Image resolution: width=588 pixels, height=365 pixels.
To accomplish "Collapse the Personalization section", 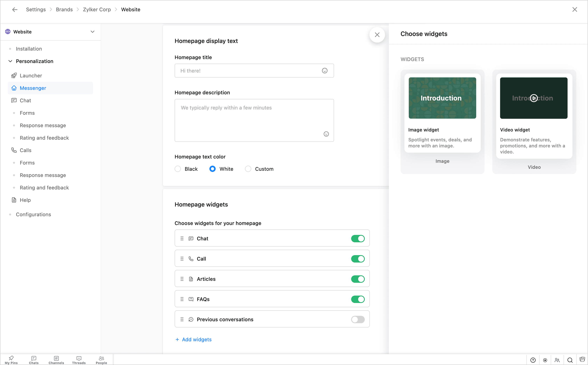I will coord(10,61).
